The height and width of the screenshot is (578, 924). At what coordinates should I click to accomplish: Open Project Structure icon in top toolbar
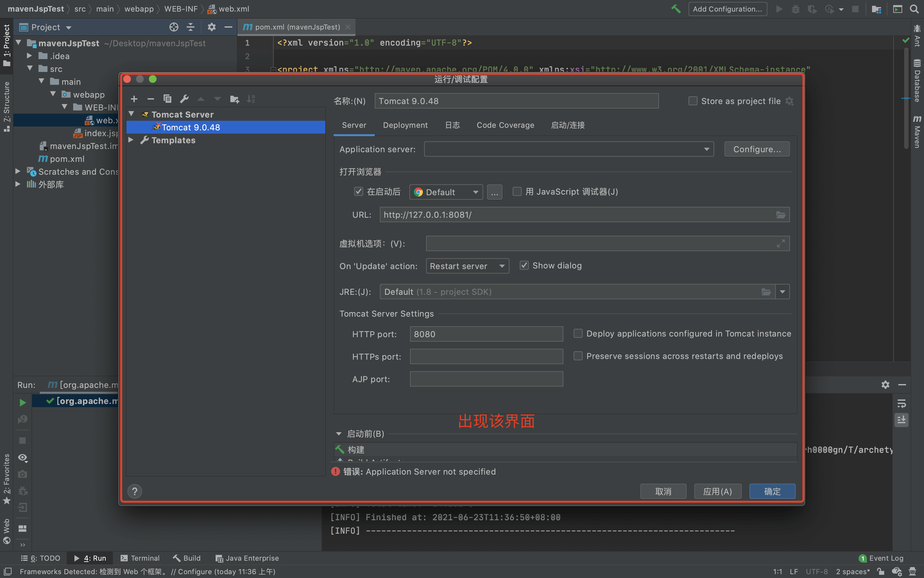[x=876, y=9]
